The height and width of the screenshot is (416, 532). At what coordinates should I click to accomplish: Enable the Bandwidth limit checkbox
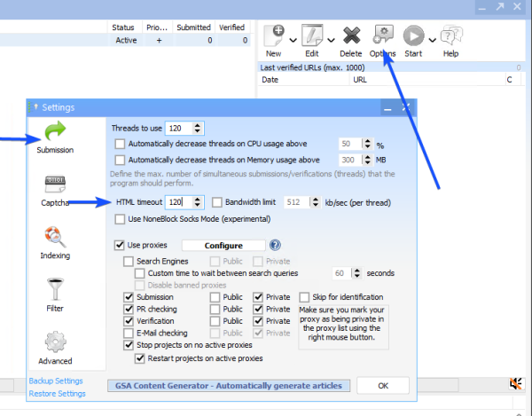click(217, 202)
